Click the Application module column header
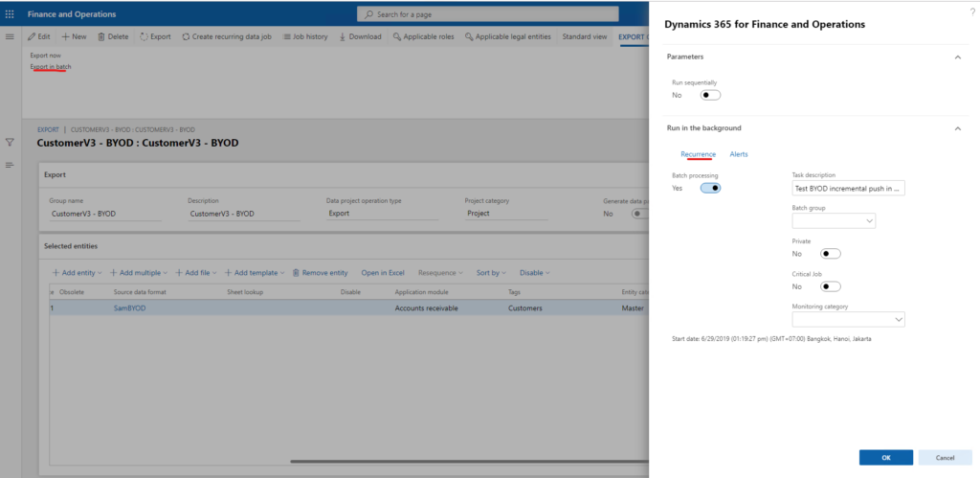 pyautogui.click(x=422, y=292)
